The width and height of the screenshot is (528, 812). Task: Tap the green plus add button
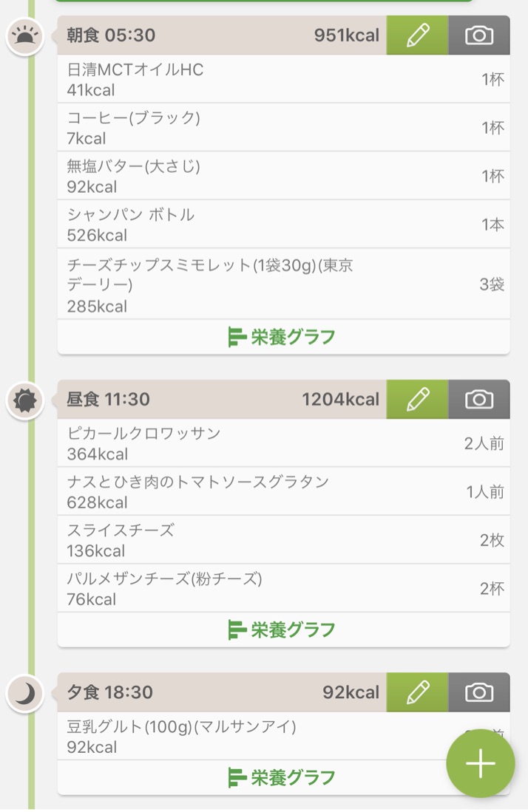481,763
